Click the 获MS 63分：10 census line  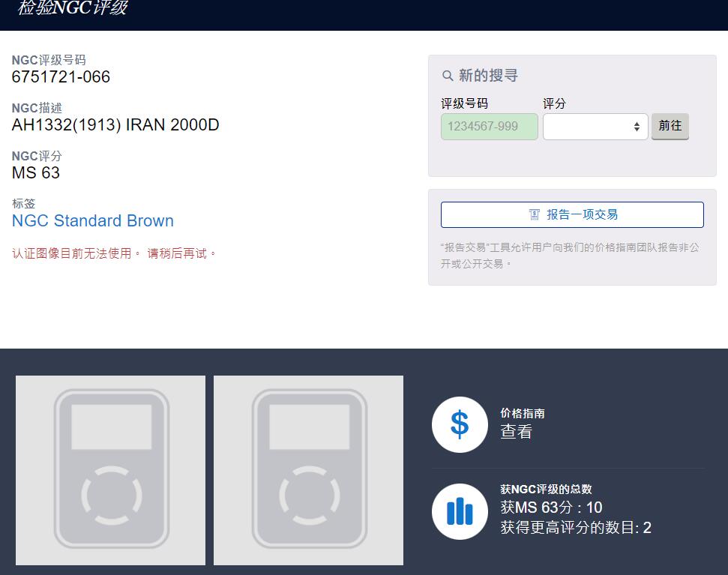click(x=551, y=508)
